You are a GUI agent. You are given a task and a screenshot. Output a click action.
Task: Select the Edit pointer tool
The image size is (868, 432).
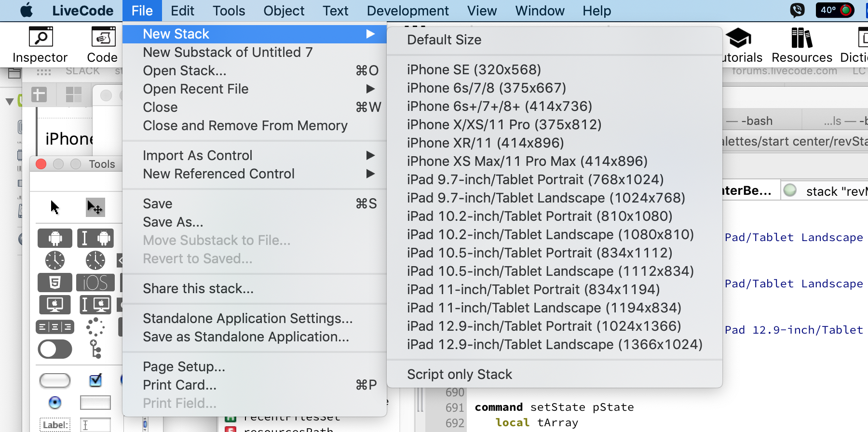point(95,207)
